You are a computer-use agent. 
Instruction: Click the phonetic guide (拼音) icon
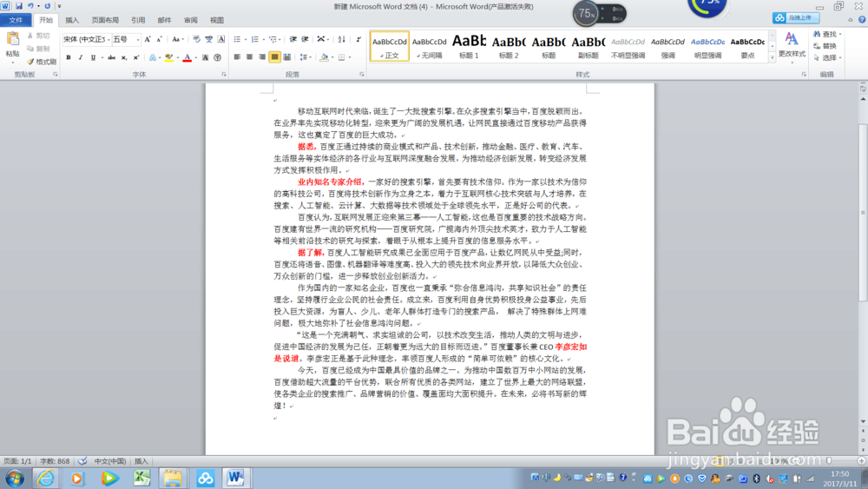208,39
